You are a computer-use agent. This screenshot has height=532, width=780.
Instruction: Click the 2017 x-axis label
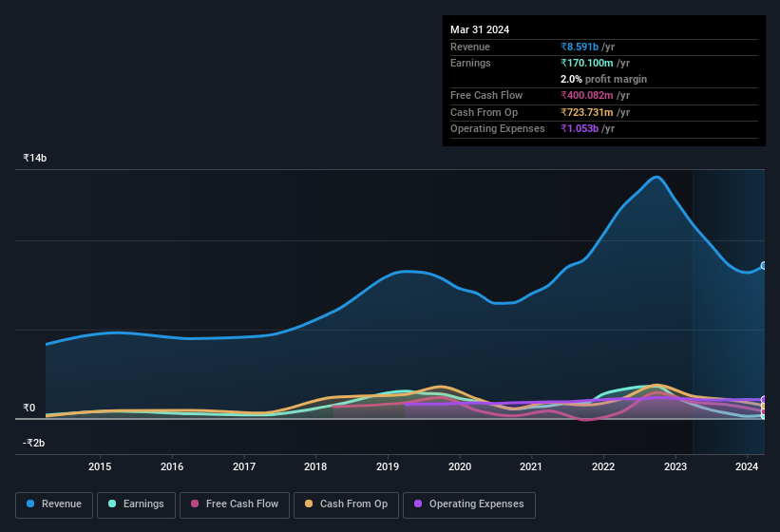pos(244,466)
